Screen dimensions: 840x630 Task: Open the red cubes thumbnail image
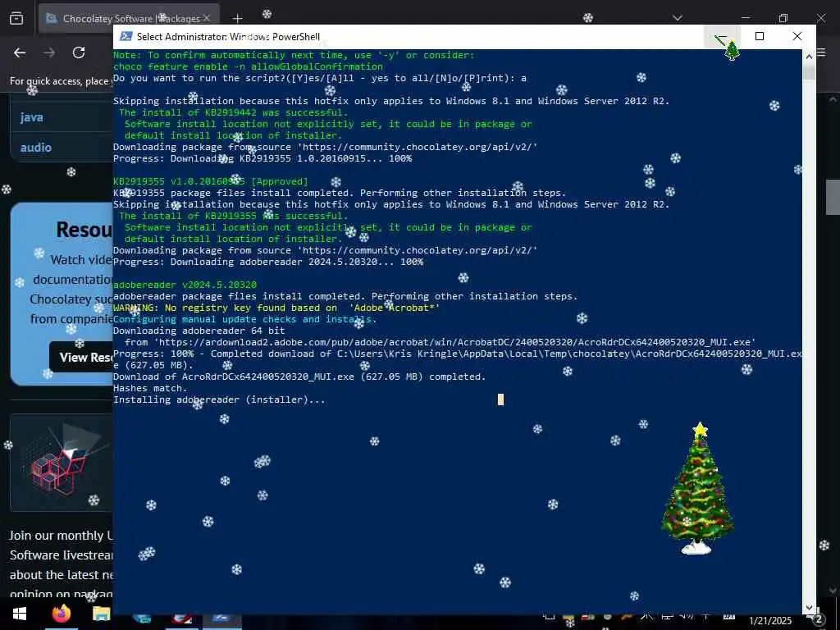click(x=61, y=463)
